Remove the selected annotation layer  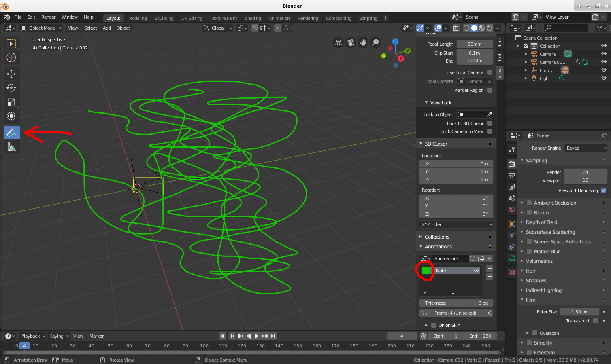click(490, 277)
